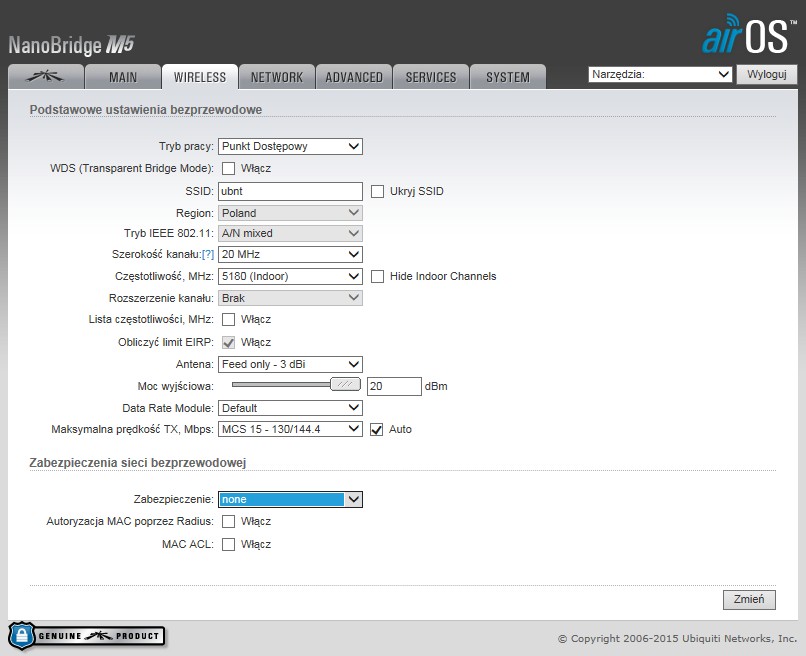Image resolution: width=806 pixels, height=656 pixels.
Task: Toggle Obliczyć limit EIRP checkbox
Action: [228, 342]
